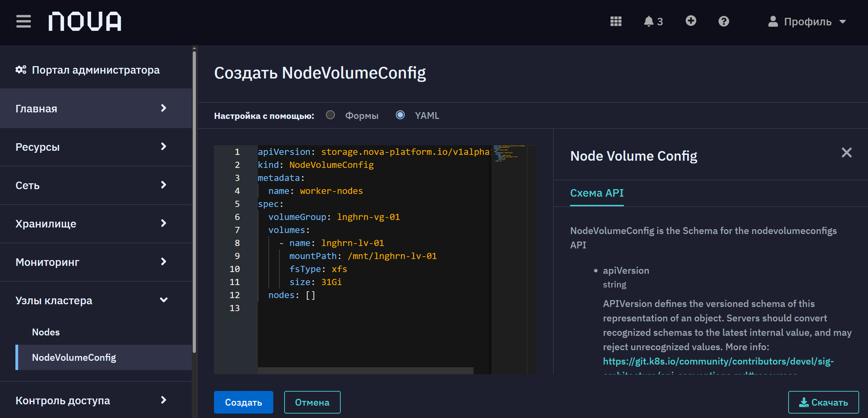
Task: Click 'name: worker-nodes' in editor
Action: [x=315, y=191]
